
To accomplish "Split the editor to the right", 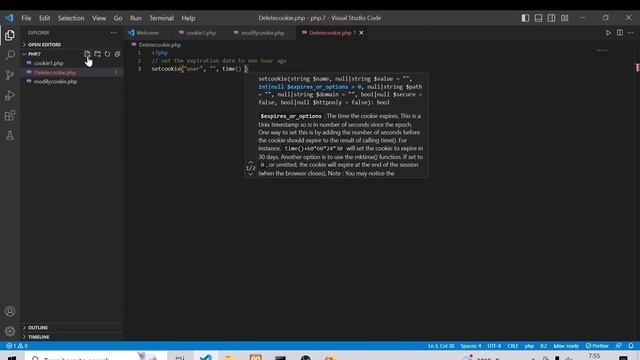I will tap(620, 33).
